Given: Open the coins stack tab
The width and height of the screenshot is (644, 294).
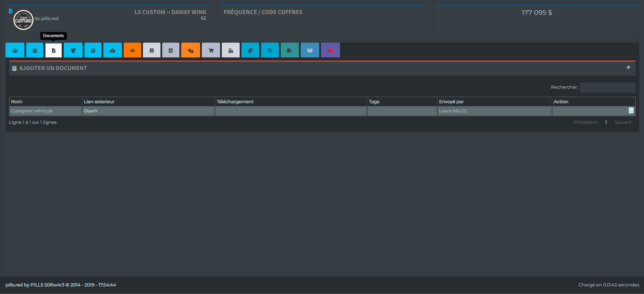Looking at the screenshot, I should 250,50.
